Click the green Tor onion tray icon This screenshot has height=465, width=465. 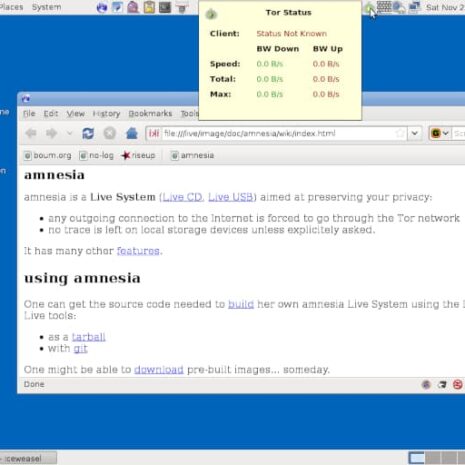[369, 7]
